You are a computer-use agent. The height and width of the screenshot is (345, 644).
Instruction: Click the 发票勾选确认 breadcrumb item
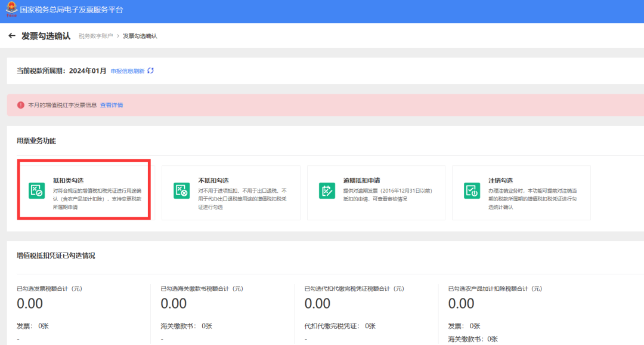click(140, 36)
